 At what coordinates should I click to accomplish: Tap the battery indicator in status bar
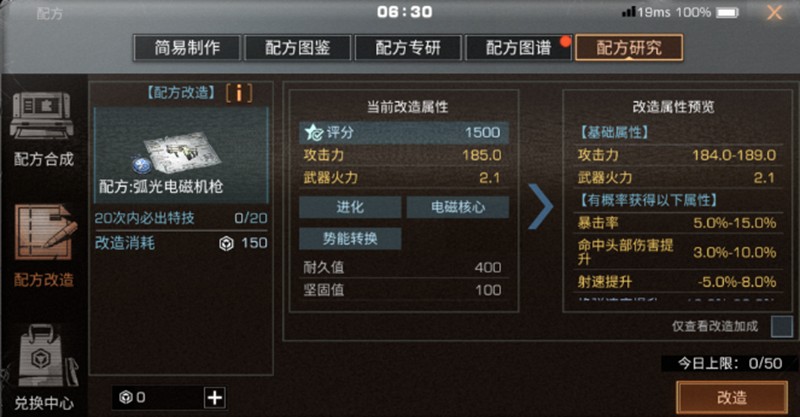tap(727, 12)
